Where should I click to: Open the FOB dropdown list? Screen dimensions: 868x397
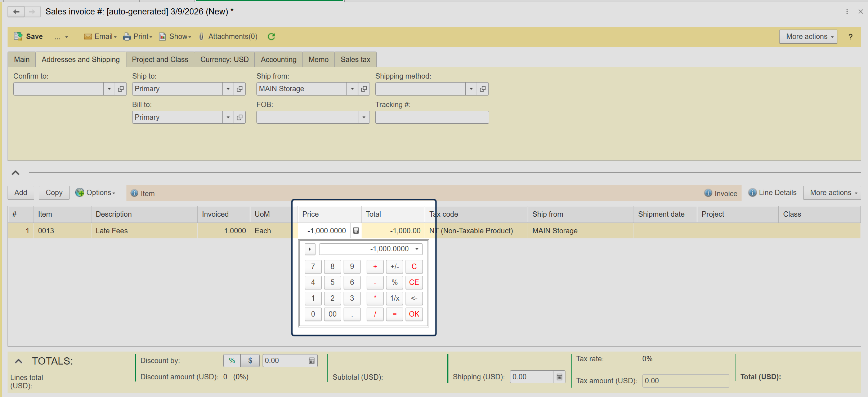click(x=364, y=117)
